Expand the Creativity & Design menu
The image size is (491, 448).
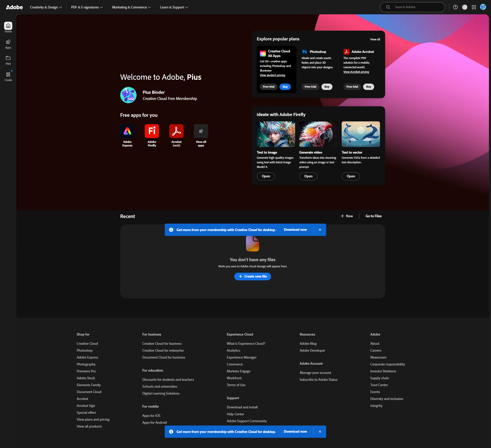coord(46,7)
